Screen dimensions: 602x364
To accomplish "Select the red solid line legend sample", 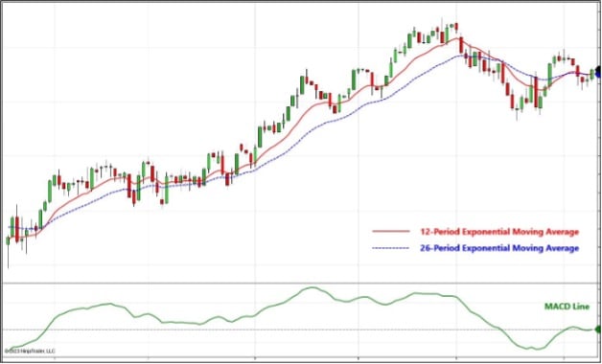I will click(x=391, y=231).
